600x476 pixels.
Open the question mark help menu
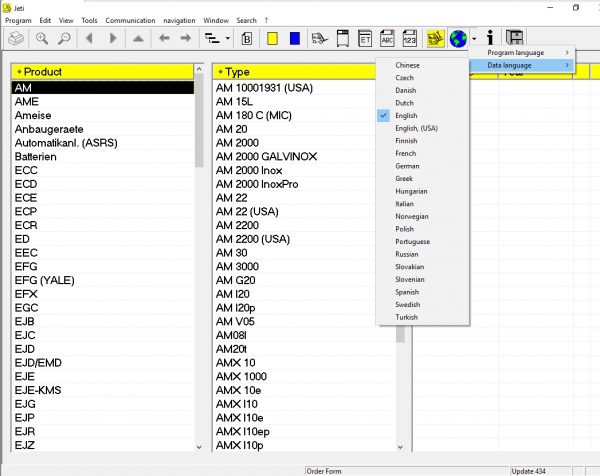(266, 20)
